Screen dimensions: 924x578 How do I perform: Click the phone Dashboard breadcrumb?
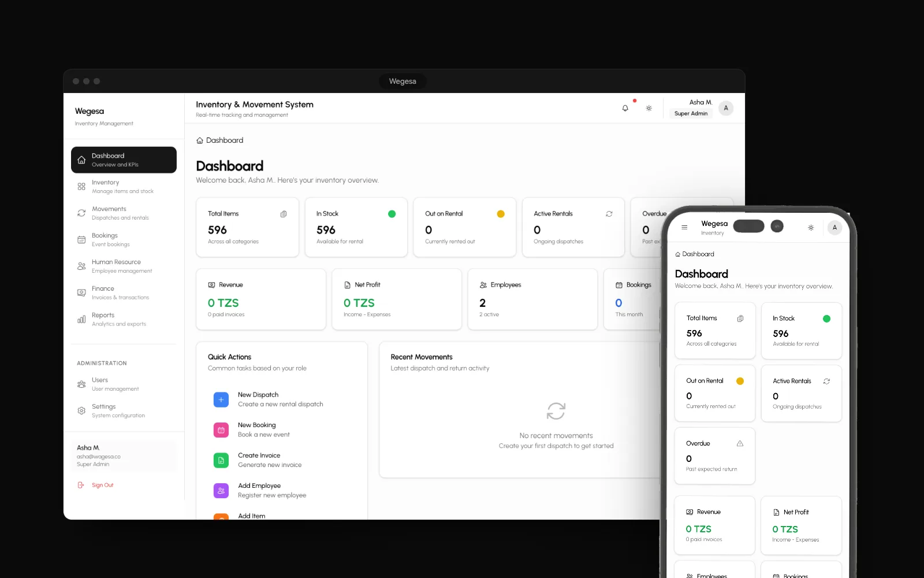tap(695, 254)
